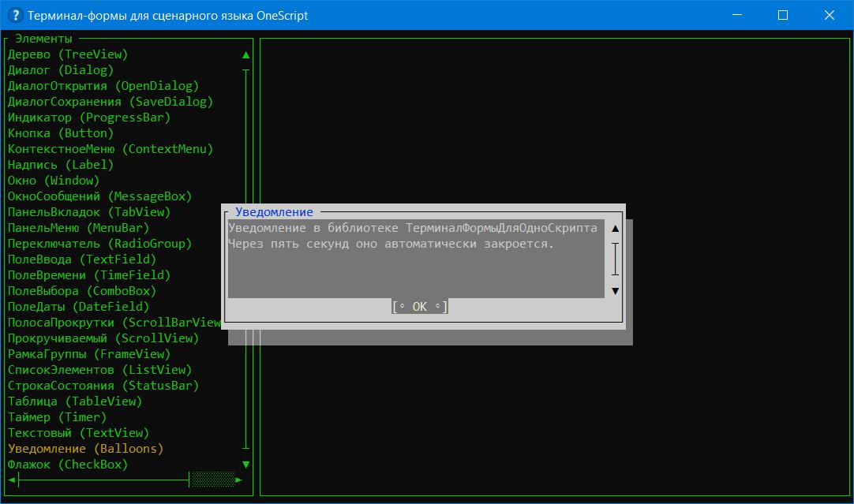This screenshot has height=504, width=854.
Task: Click the horizontal scrollbar right arrow
Action: pyautogui.click(x=239, y=480)
